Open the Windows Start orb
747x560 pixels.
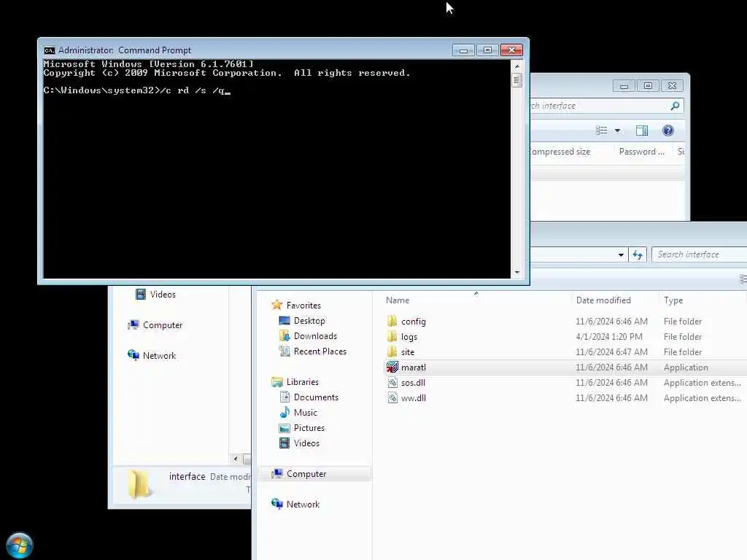pos(20,545)
